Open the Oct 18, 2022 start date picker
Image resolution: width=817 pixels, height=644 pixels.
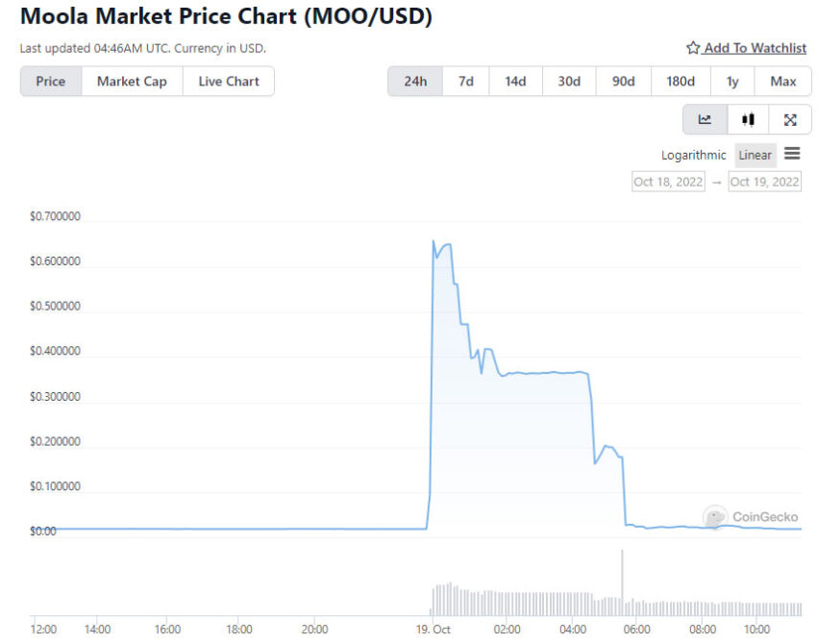coord(669,182)
